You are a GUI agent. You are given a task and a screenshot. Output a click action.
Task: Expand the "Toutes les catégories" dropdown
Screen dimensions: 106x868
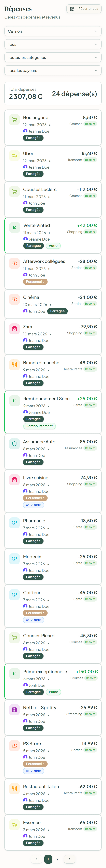click(x=53, y=57)
